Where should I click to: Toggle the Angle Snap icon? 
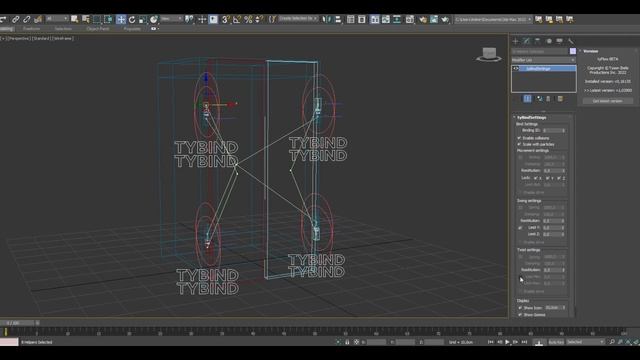(237, 19)
